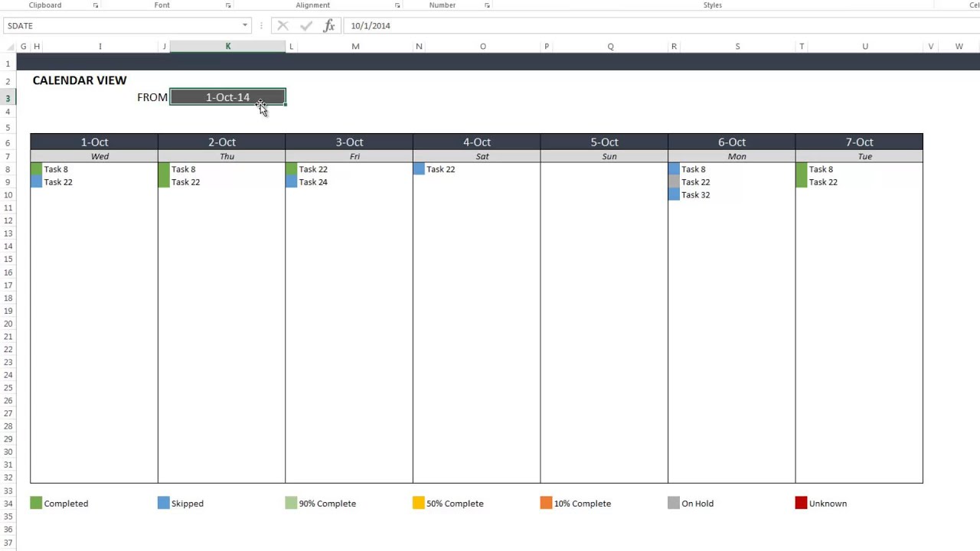Viewport: 980px width, 551px height.
Task: Select column I header
Action: 100,47
